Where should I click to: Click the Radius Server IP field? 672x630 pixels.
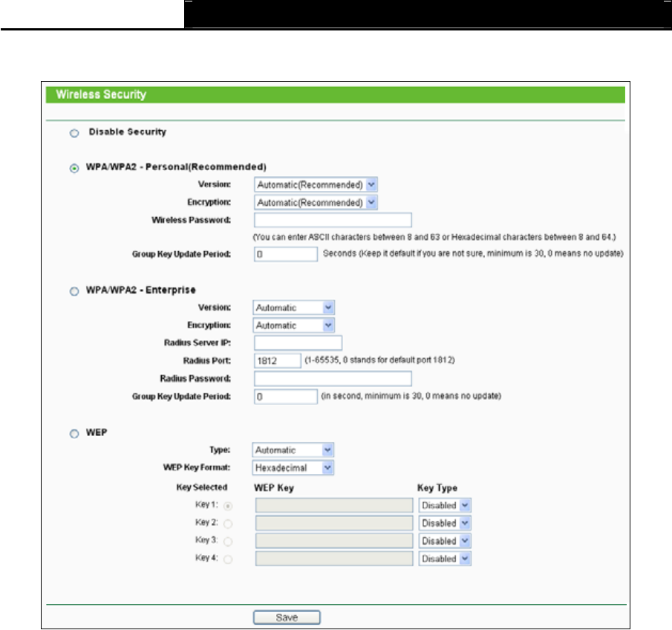point(298,342)
